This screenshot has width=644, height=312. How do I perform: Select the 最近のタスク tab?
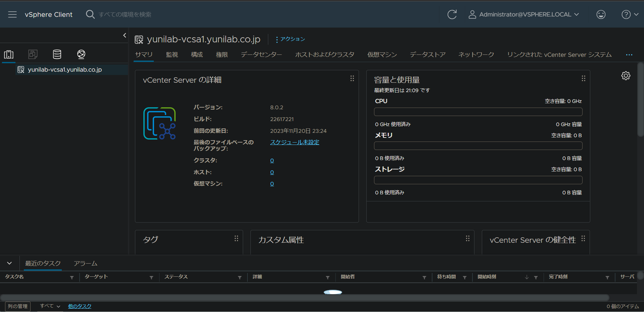pyautogui.click(x=43, y=263)
